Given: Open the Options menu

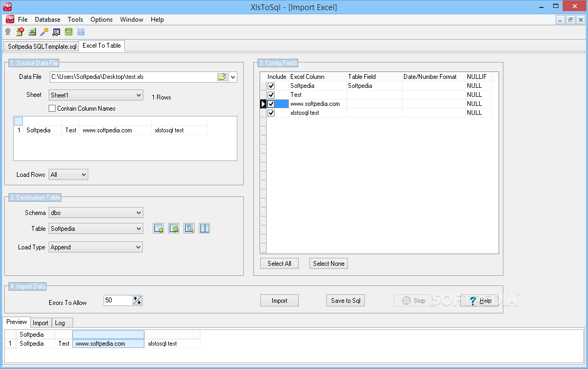Looking at the screenshot, I should tap(101, 20).
